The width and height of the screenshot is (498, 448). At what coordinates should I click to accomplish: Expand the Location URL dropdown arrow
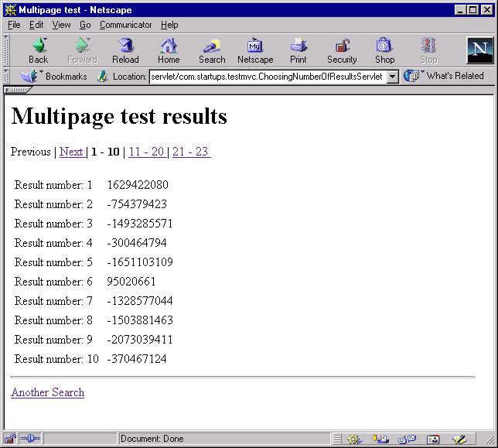click(392, 77)
